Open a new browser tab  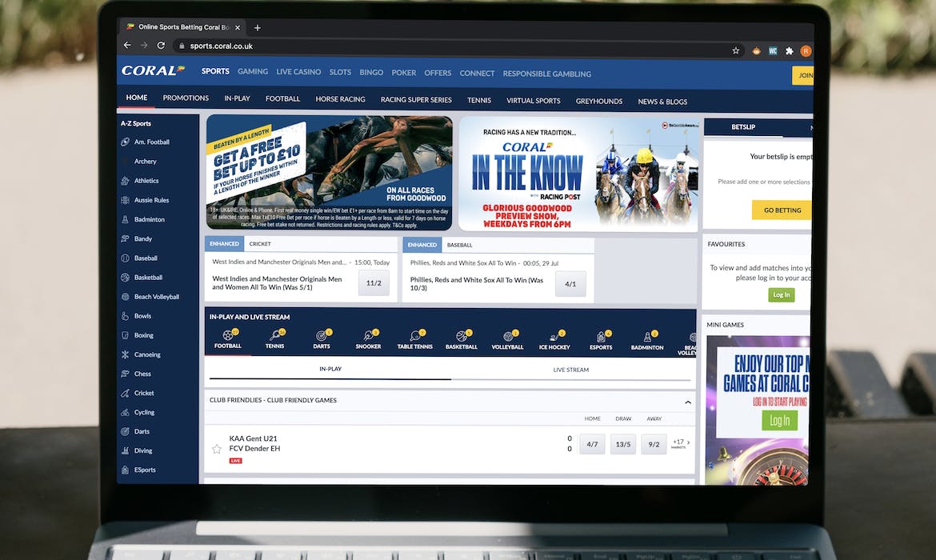258,27
